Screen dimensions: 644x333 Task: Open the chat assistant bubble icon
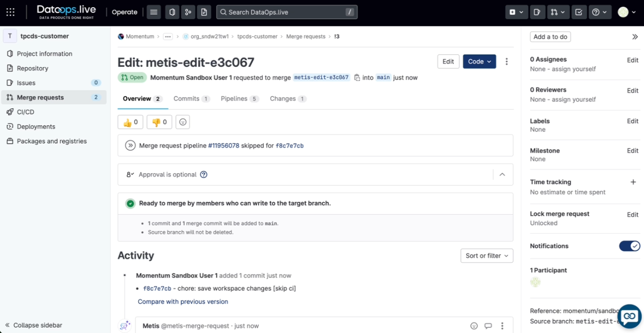click(629, 316)
